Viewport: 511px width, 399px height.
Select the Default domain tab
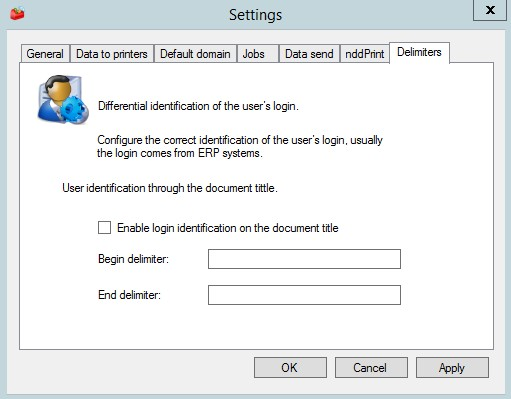click(x=195, y=54)
